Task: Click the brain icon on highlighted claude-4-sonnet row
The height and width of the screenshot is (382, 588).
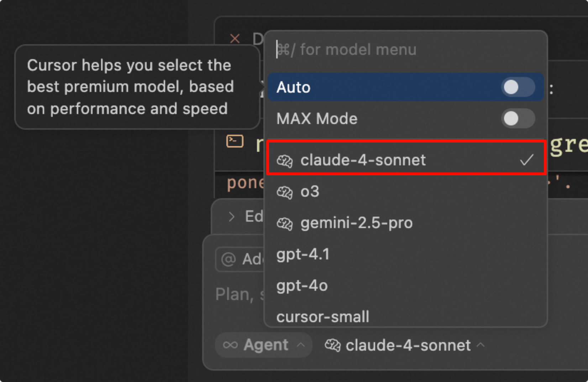Action: (285, 161)
